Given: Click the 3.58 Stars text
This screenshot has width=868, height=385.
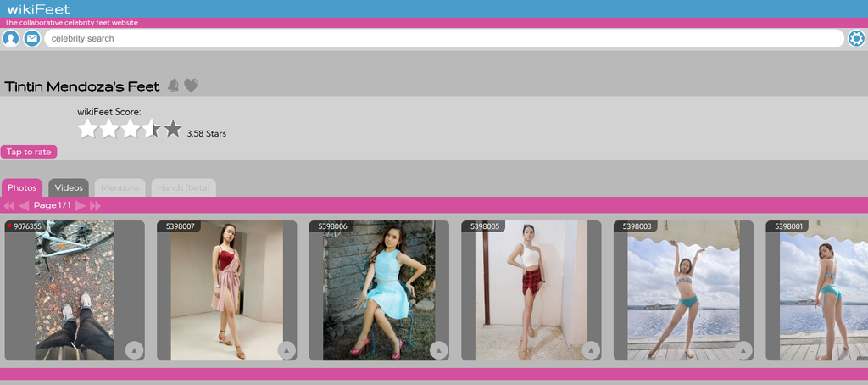Looking at the screenshot, I should pos(207,133).
